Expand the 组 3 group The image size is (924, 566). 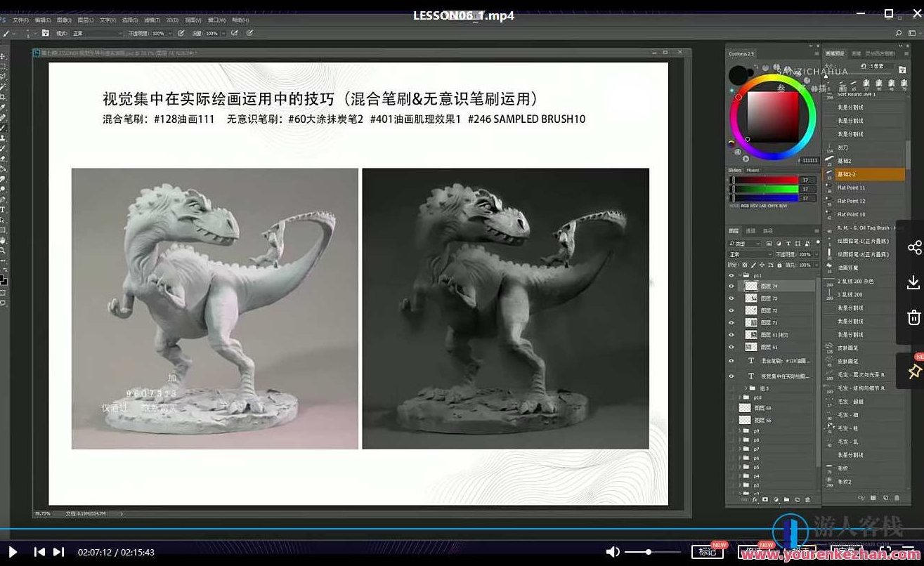tap(746, 387)
